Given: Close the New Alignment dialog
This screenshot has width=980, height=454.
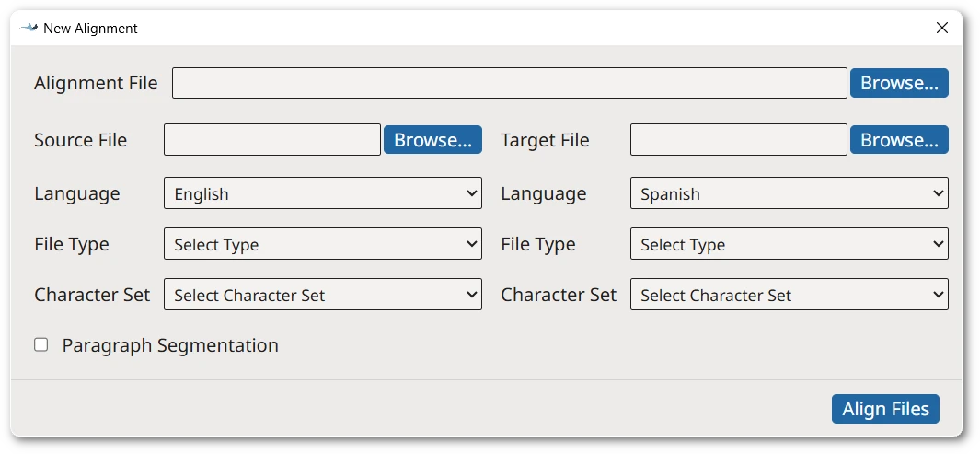Looking at the screenshot, I should point(941,28).
